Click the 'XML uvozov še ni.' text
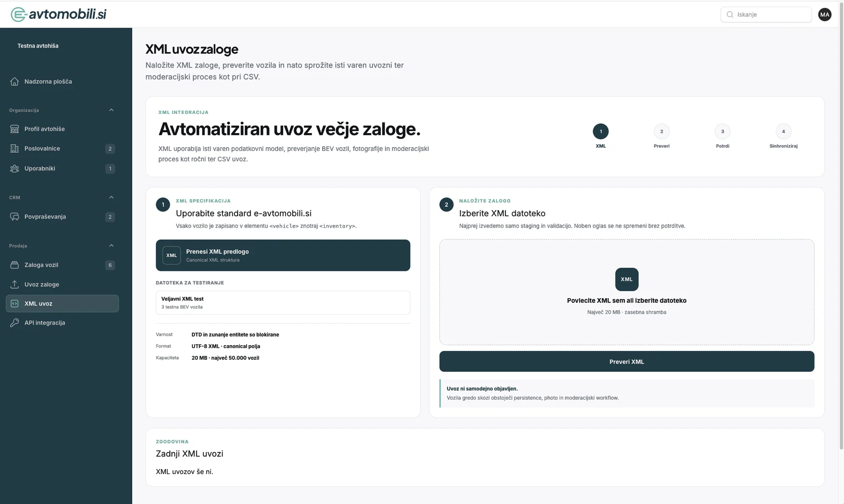This screenshot has width=844, height=504. point(184,472)
